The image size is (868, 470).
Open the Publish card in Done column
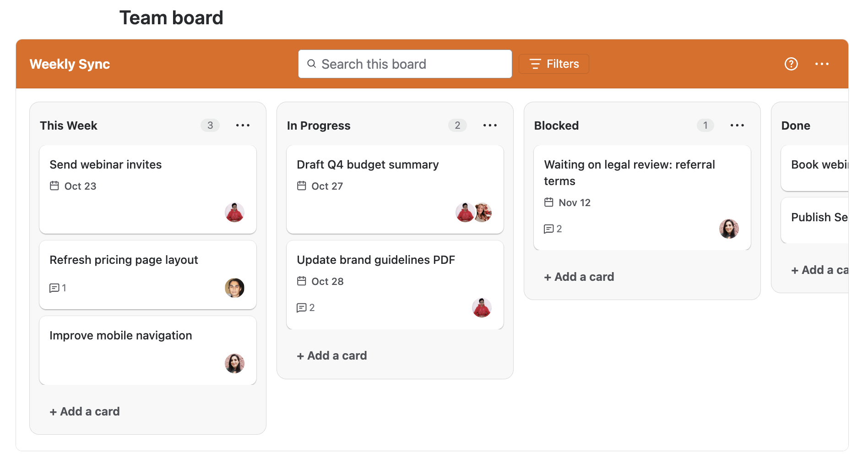(815, 220)
